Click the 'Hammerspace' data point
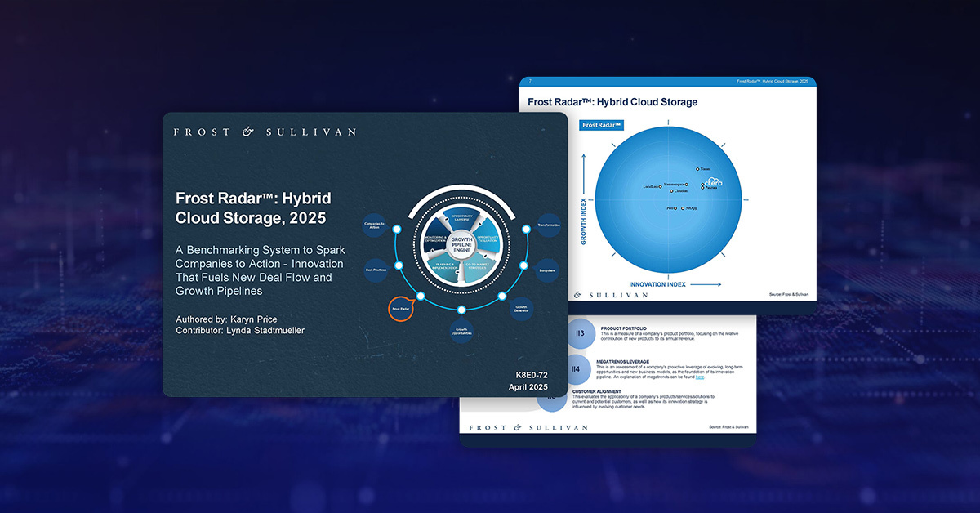Screen dimensions: 980x513 688,185
